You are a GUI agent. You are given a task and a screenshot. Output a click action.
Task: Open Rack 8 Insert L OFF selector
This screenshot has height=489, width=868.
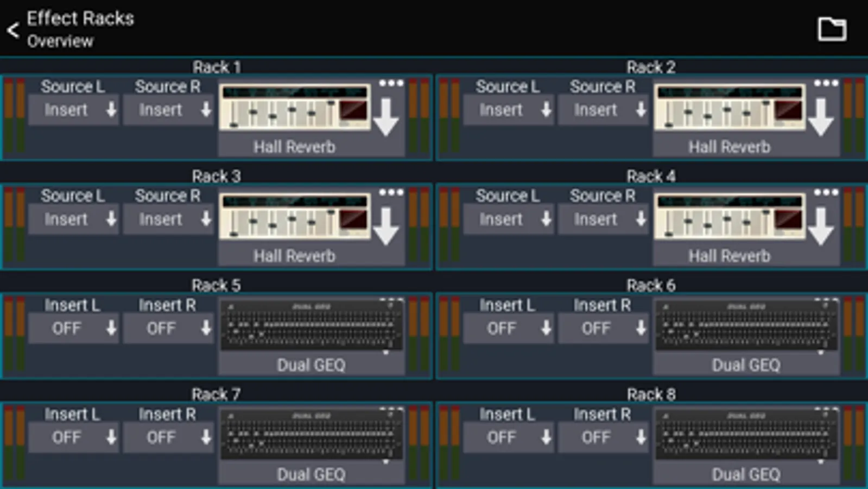(508, 437)
